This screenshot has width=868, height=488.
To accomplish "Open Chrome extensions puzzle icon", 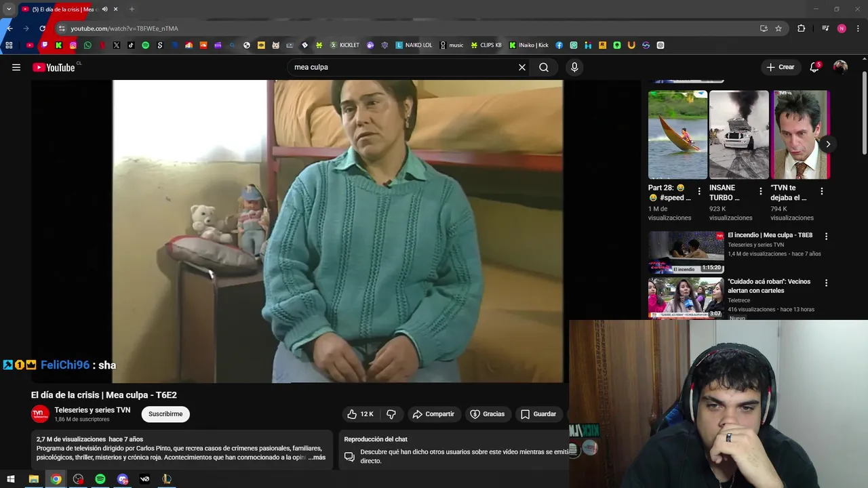I will coord(802,28).
